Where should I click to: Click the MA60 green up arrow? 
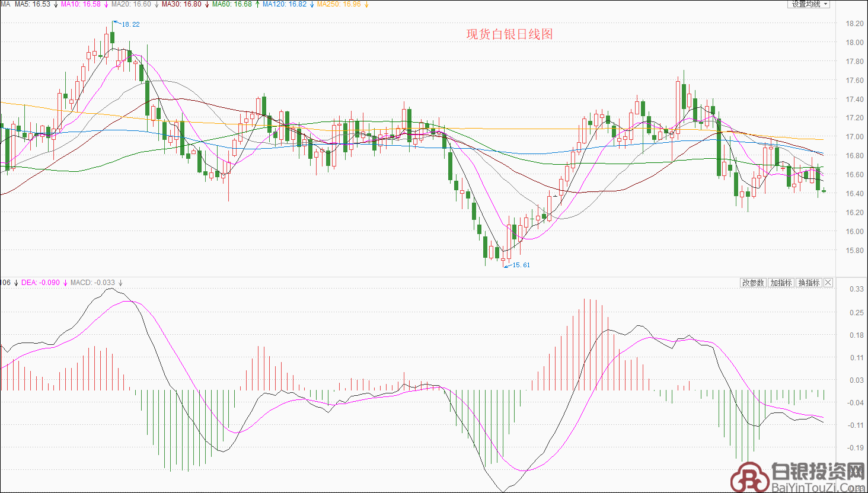(257, 5)
